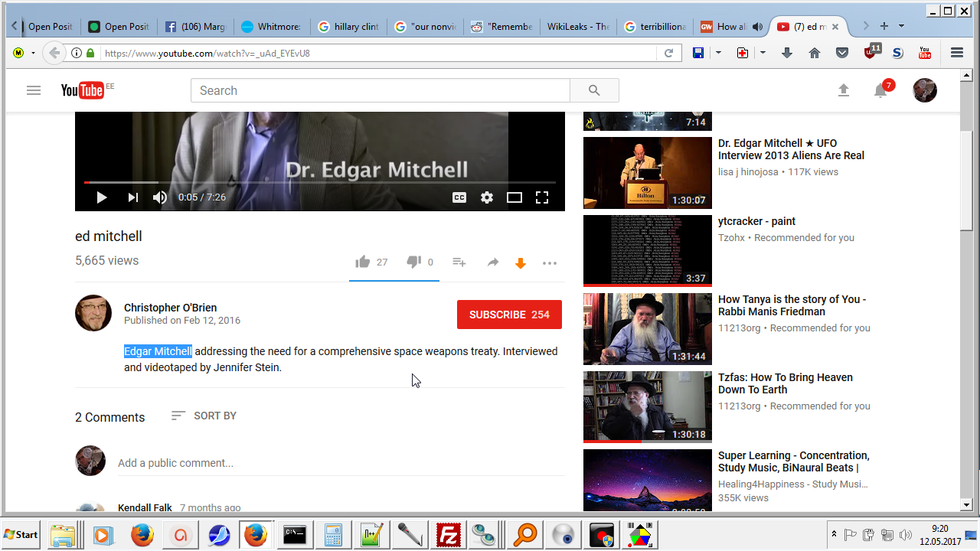980x551 pixels.
Task: Click the green padlock security icon
Action: (x=90, y=54)
